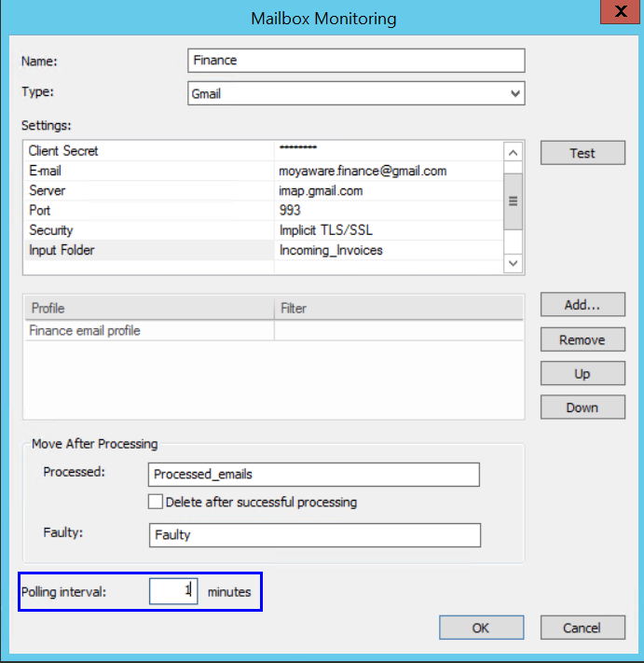The image size is (644, 663).
Task: Select the Security Implicit TLS/SSL row
Action: 149,230
